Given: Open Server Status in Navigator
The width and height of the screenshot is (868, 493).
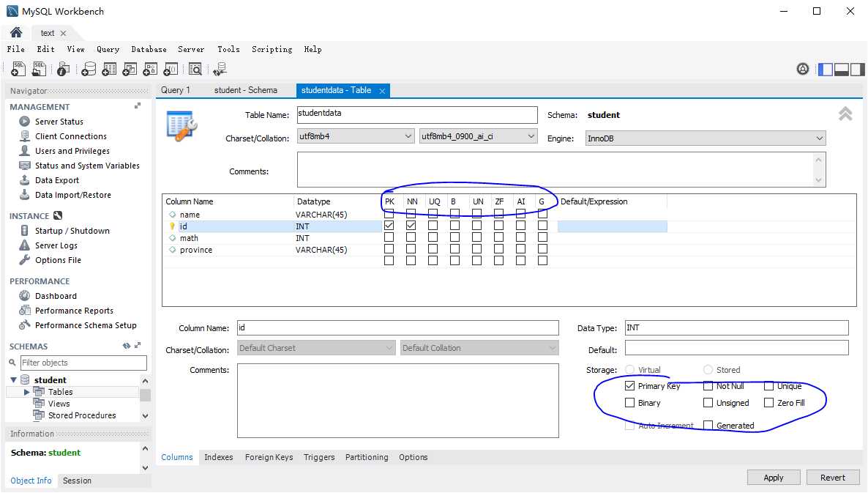Looking at the screenshot, I should 59,122.
